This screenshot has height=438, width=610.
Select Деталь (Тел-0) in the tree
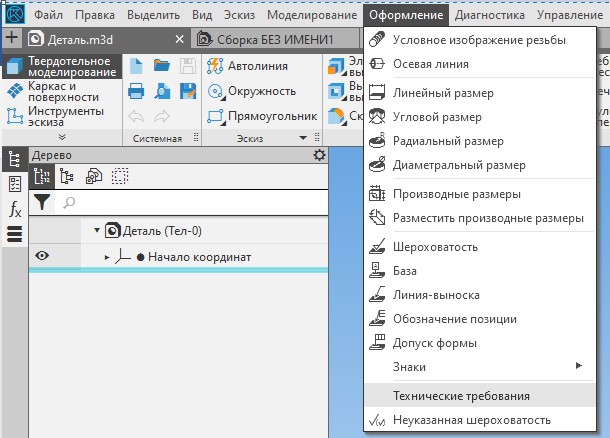pyautogui.click(x=162, y=231)
